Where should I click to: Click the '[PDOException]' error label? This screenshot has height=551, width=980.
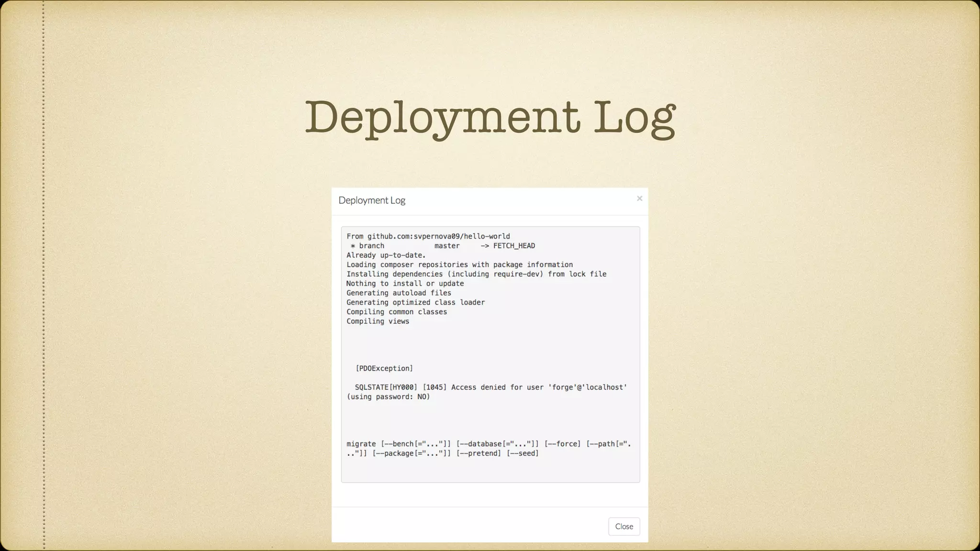coord(384,368)
